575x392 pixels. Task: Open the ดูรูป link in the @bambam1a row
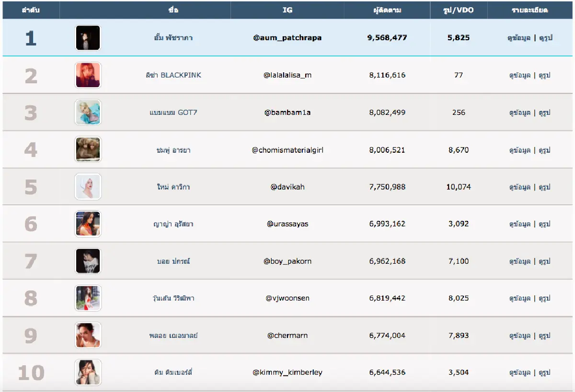(544, 113)
